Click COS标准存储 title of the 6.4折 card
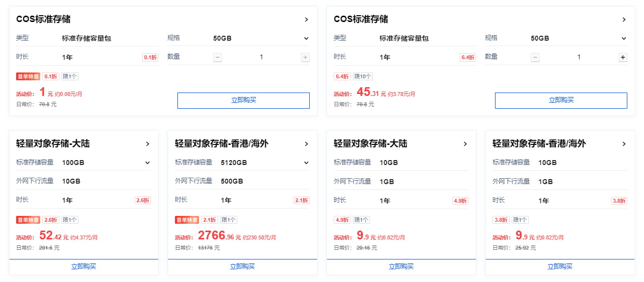Viewport: 644px width, 282px height. (x=361, y=20)
